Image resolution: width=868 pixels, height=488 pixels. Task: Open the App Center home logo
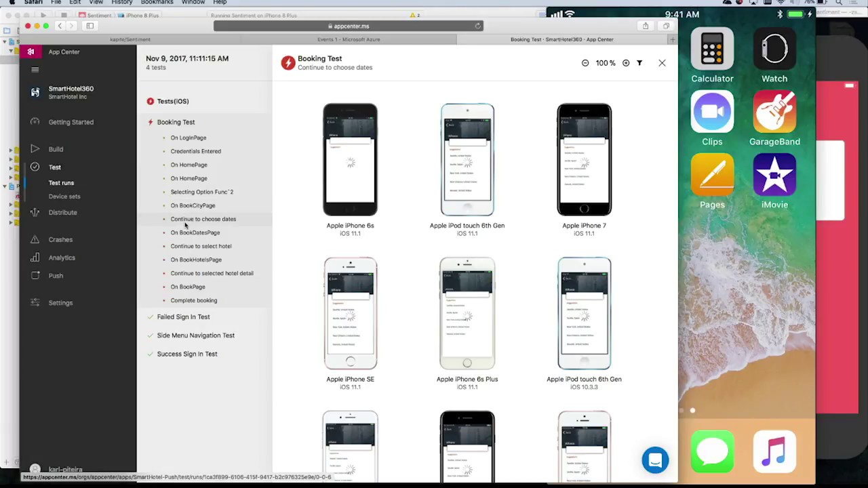[x=31, y=52]
